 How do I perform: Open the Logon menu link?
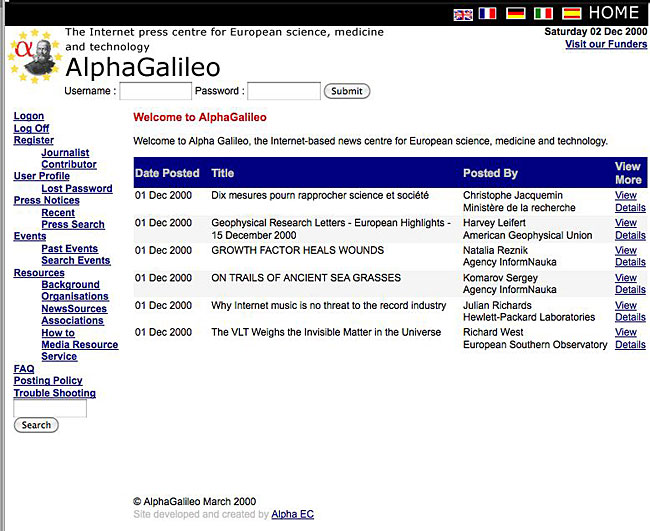pyautogui.click(x=29, y=116)
